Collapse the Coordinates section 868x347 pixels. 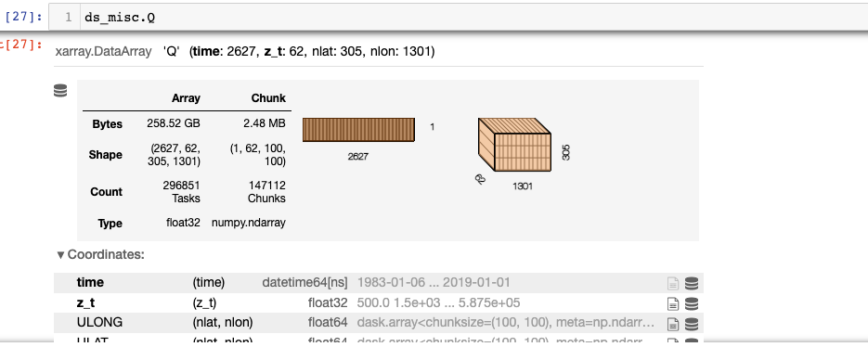point(101,254)
